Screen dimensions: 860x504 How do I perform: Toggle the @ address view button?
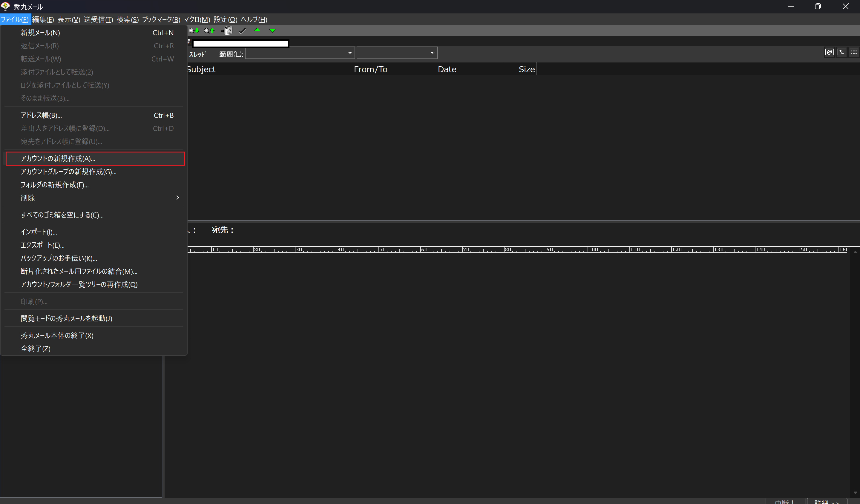[x=829, y=52]
